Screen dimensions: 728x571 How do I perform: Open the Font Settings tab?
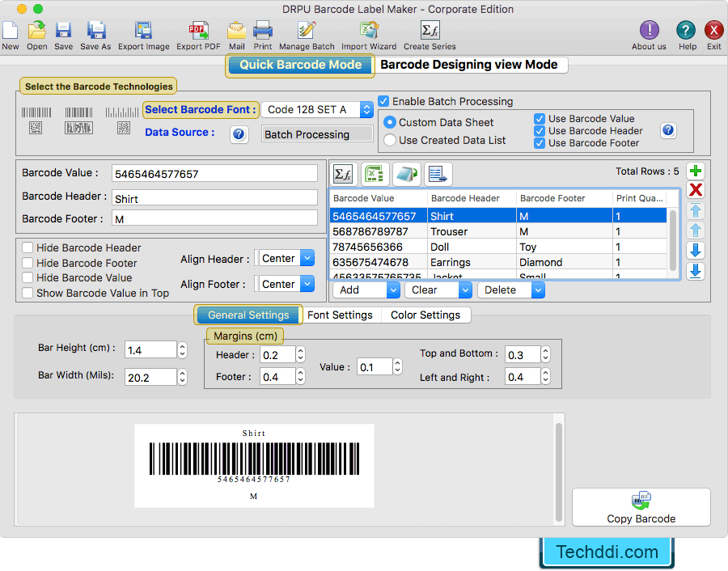(x=340, y=315)
